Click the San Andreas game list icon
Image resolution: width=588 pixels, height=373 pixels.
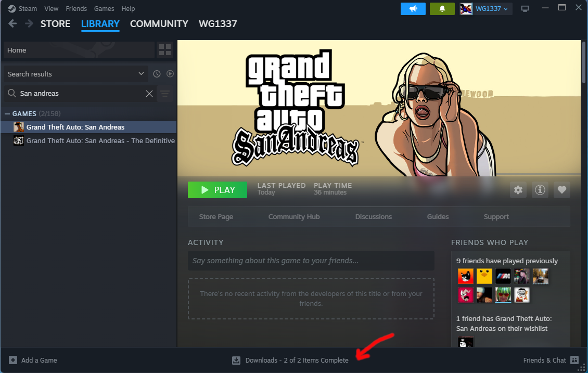point(19,127)
